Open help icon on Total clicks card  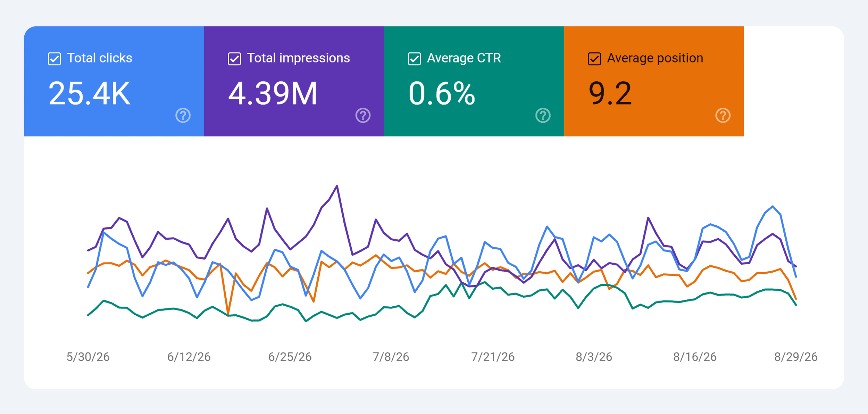[183, 115]
